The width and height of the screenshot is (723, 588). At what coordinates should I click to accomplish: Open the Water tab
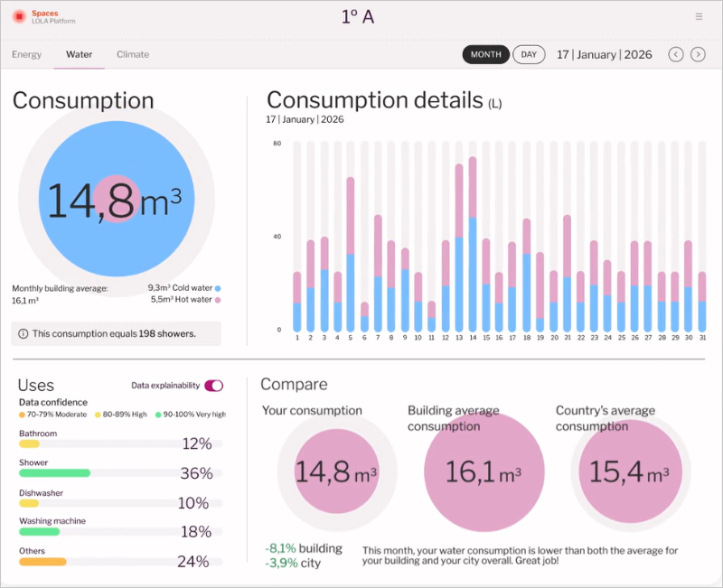click(79, 55)
